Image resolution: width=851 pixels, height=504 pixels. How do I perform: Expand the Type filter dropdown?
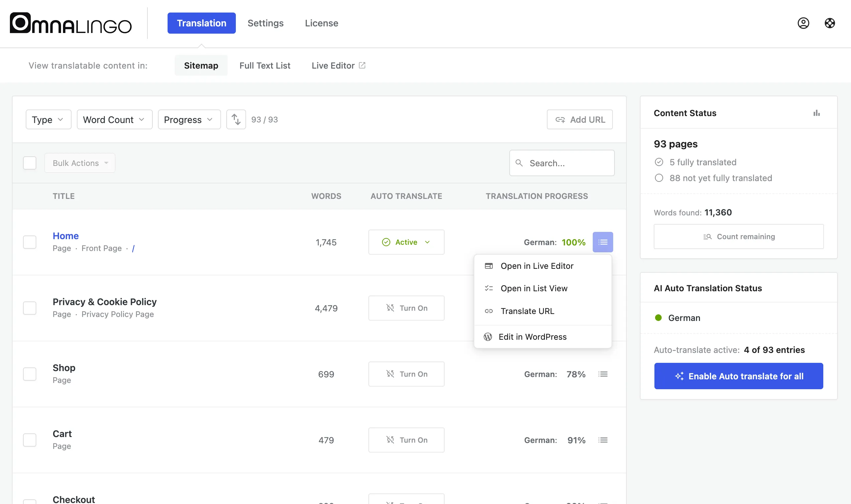(48, 119)
